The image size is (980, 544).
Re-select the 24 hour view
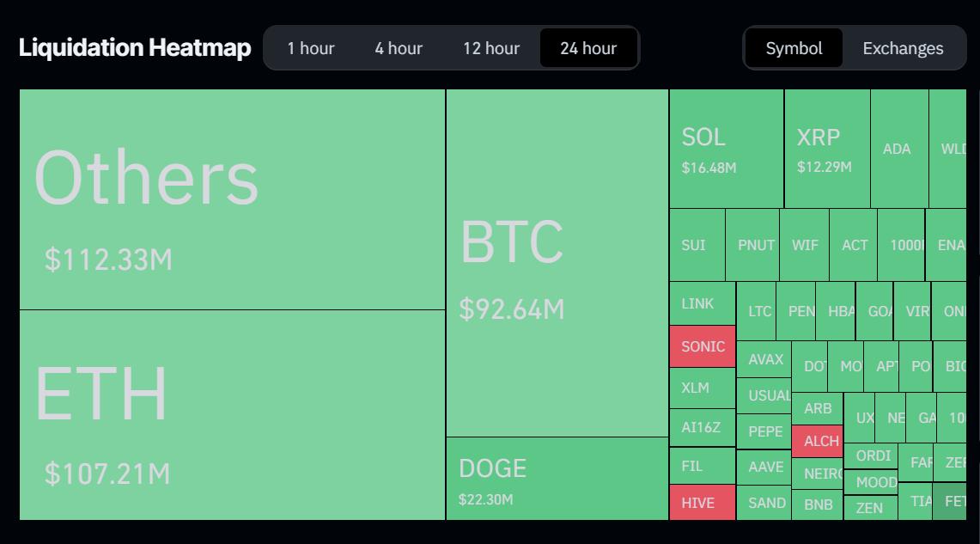[x=588, y=48]
